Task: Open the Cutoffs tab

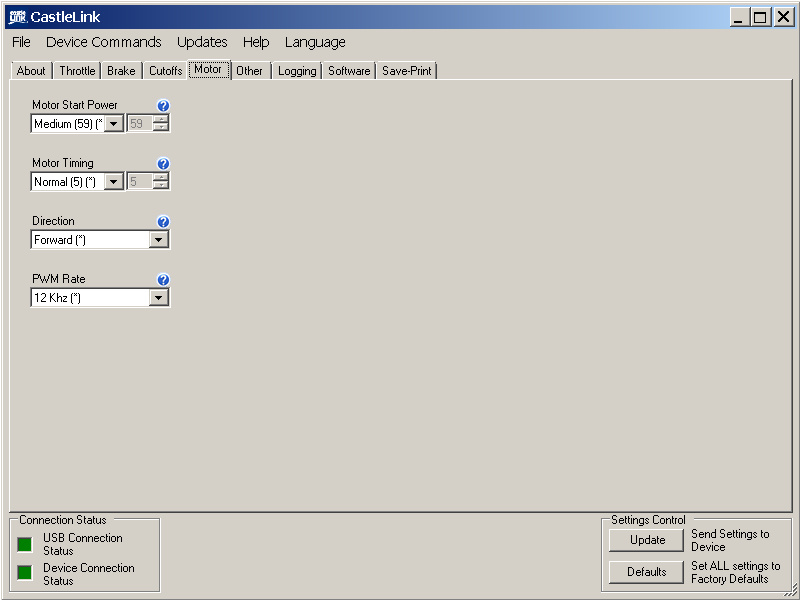Action: (x=166, y=71)
